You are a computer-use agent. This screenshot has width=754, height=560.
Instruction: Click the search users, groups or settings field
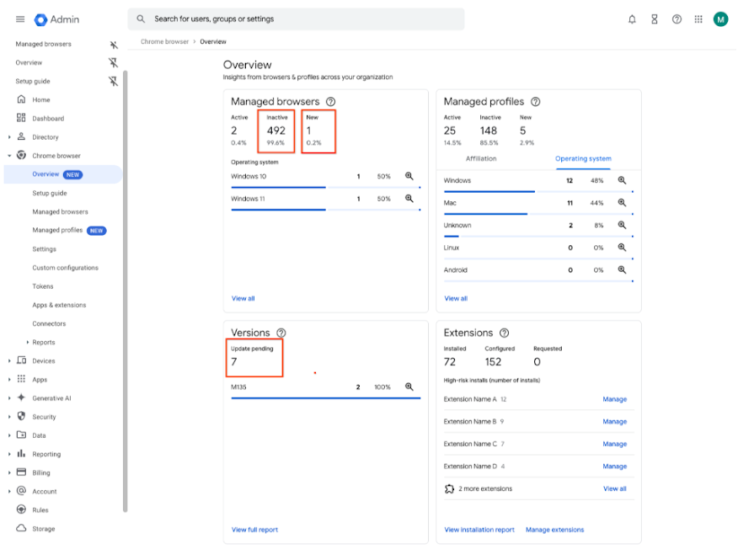297,19
